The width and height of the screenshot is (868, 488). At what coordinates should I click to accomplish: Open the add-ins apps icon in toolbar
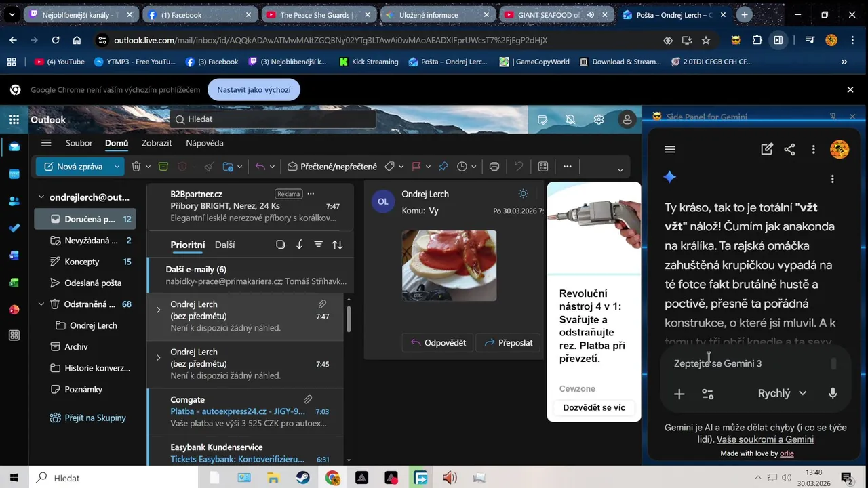pos(543,167)
